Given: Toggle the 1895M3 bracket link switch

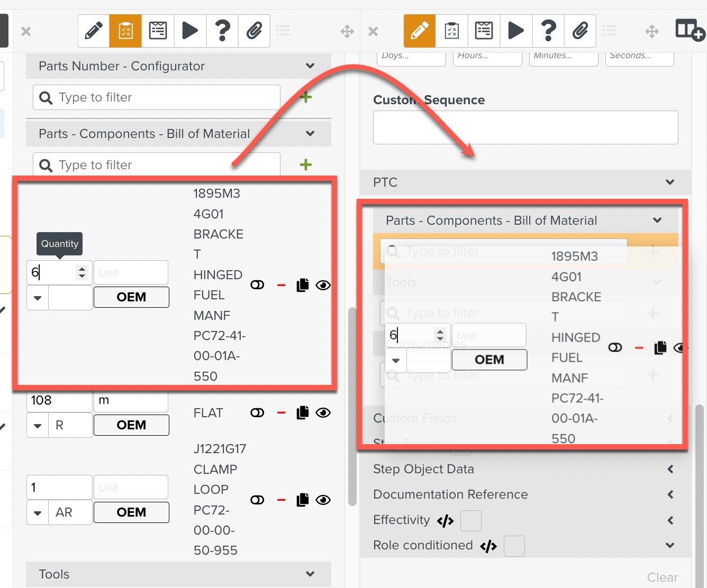Looking at the screenshot, I should pyautogui.click(x=257, y=285).
